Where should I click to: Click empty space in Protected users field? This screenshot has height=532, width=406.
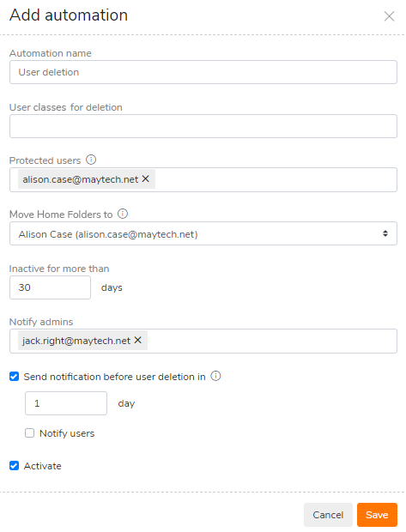(275, 179)
